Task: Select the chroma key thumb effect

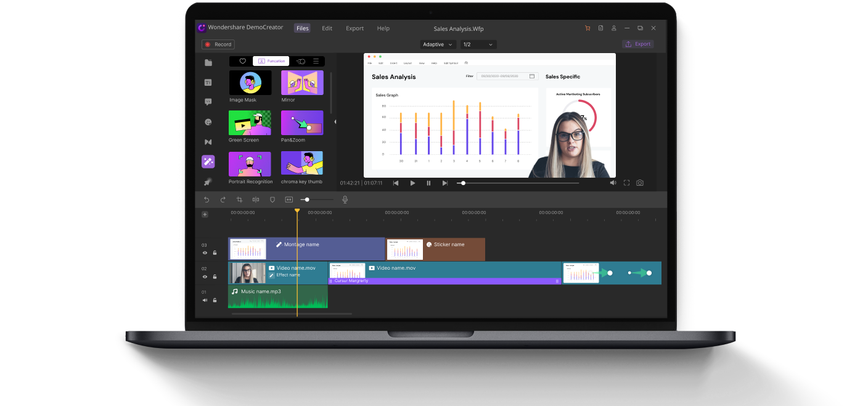Action: (x=302, y=164)
